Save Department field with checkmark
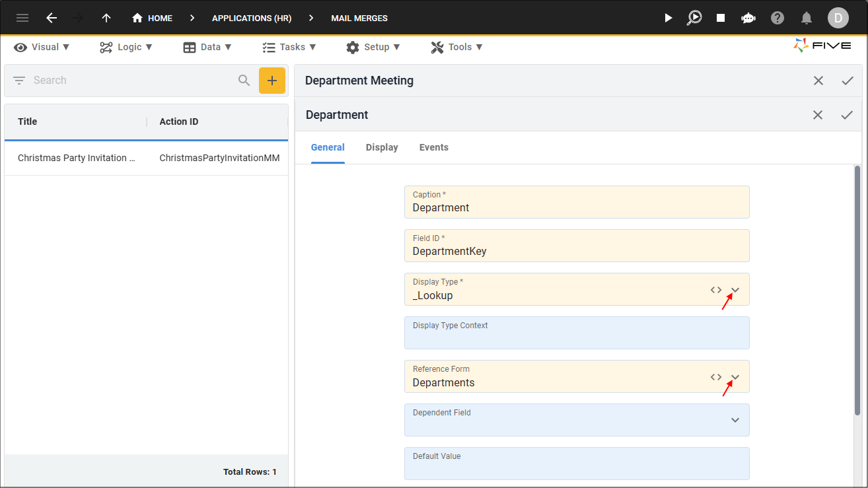This screenshot has height=488, width=868. (847, 115)
